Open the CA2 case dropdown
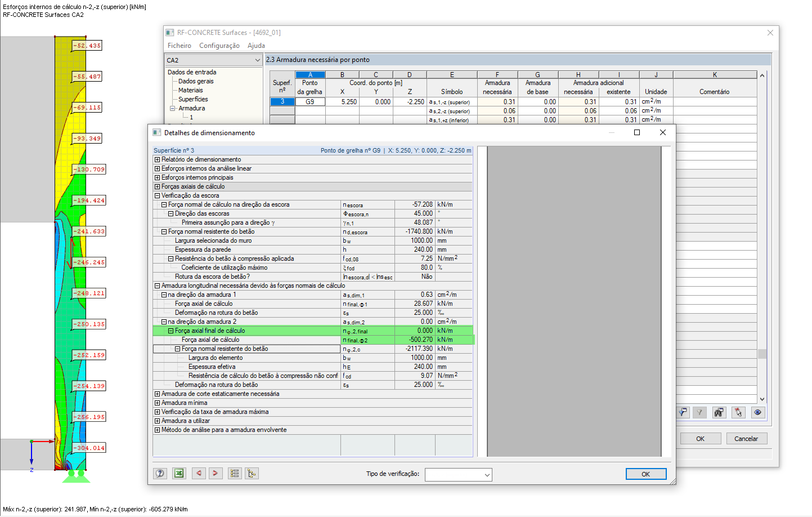The image size is (812, 517). (213, 60)
